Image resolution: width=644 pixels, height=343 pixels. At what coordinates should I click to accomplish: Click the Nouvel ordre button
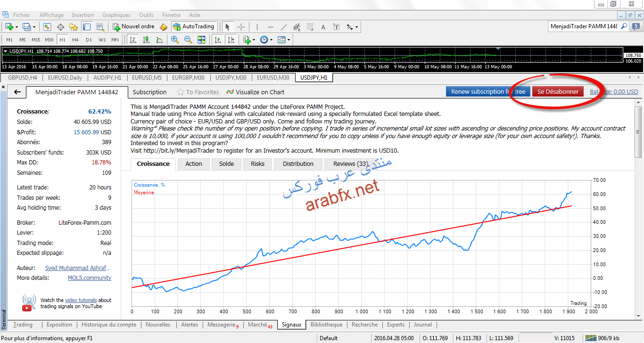(133, 27)
